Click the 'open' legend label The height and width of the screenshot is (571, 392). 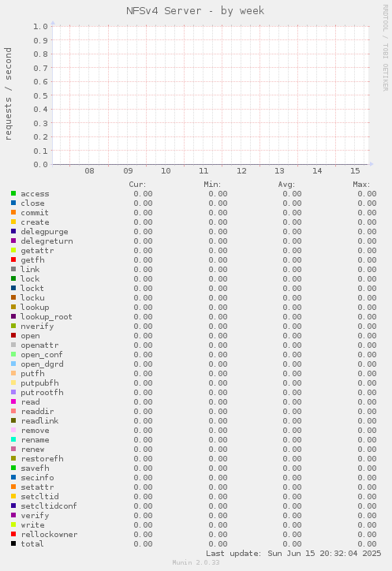click(x=30, y=336)
